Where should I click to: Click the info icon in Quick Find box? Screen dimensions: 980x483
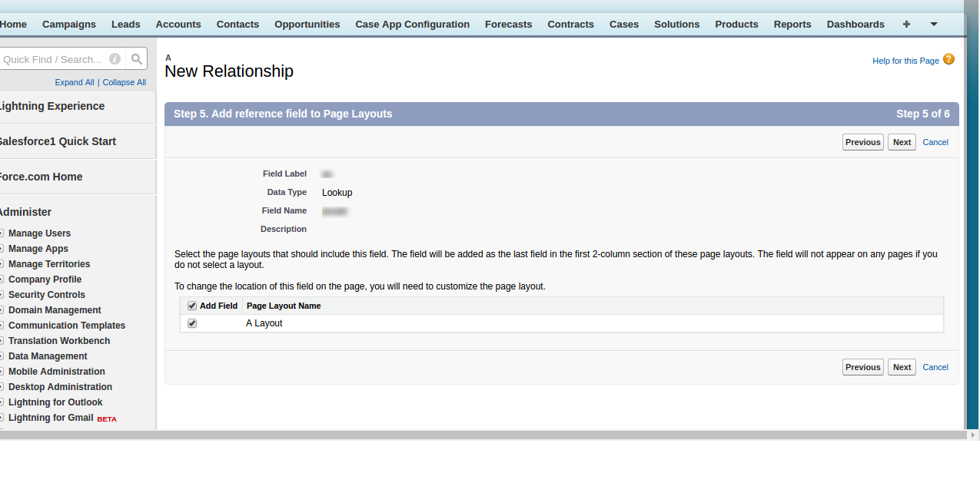pos(115,59)
